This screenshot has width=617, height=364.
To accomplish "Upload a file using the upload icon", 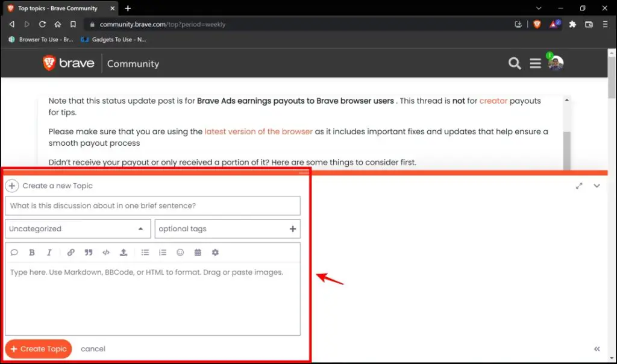I will 124,253.
